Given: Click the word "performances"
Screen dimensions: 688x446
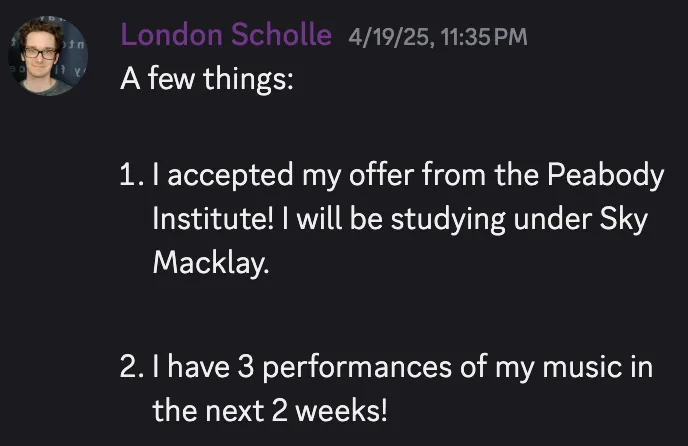Looking at the screenshot, I should [357, 368].
